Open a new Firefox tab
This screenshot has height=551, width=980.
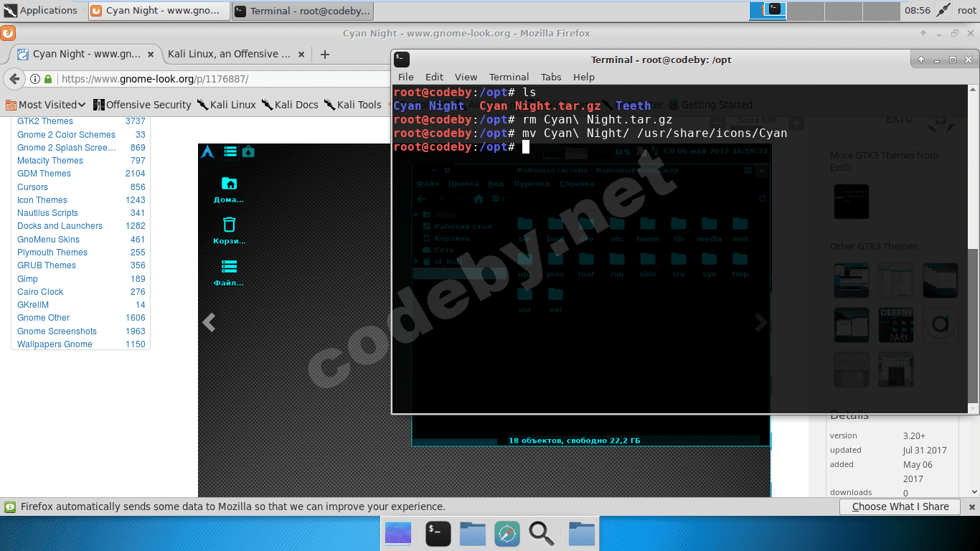pyautogui.click(x=325, y=55)
